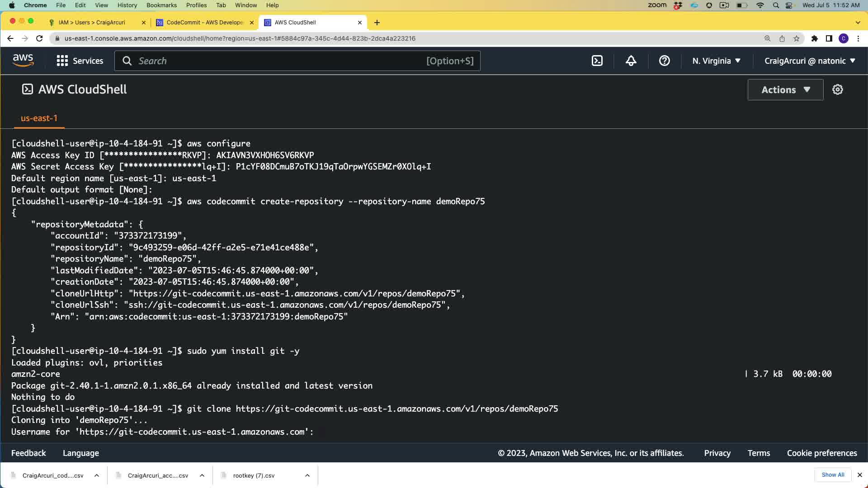
Task: Open Chrome extensions puzzle icon
Action: pos(814,38)
